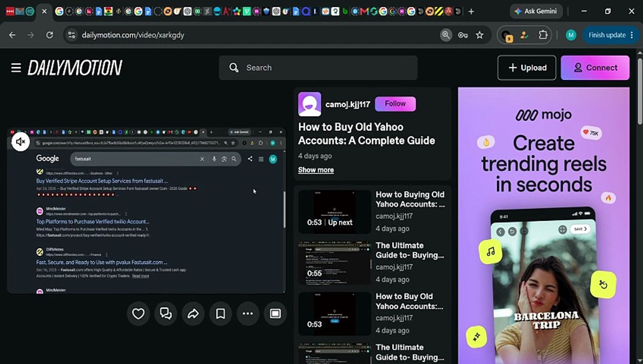Follow camoj.kjj117 channel
This screenshot has width=643, height=364.
pyautogui.click(x=395, y=104)
